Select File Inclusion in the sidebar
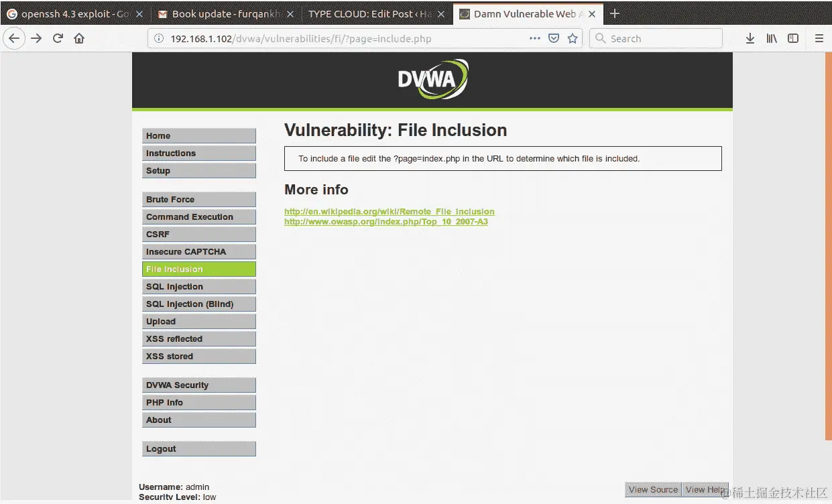Viewport: 832px width, 504px height. pos(199,269)
